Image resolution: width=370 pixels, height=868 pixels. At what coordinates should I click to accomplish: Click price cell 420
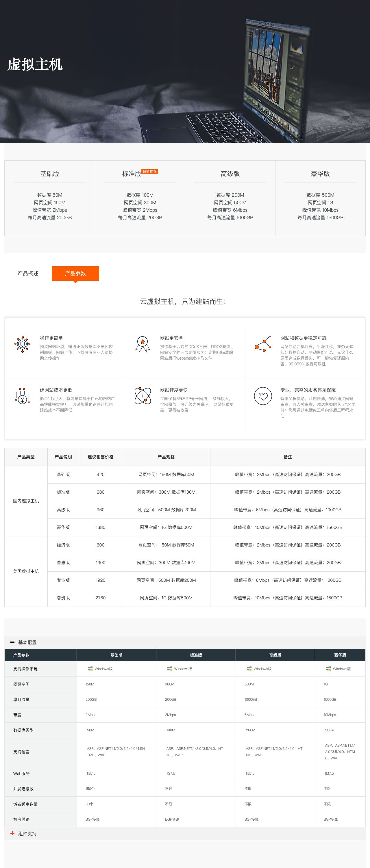(x=101, y=474)
